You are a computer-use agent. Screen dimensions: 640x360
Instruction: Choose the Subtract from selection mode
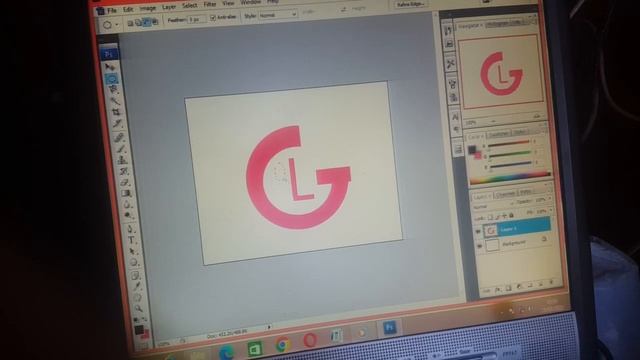[x=147, y=22]
